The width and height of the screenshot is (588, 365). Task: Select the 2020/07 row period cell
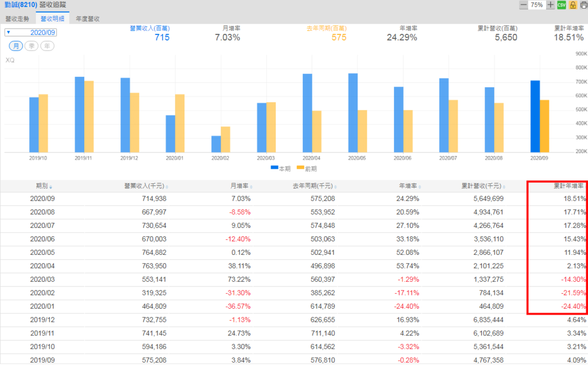click(42, 226)
